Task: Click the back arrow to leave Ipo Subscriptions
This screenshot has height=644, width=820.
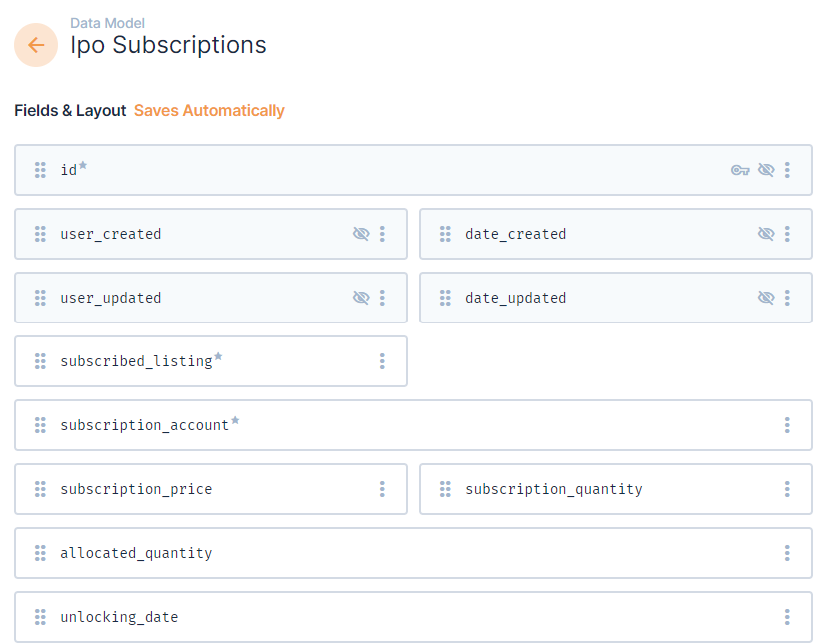Action: click(x=36, y=45)
